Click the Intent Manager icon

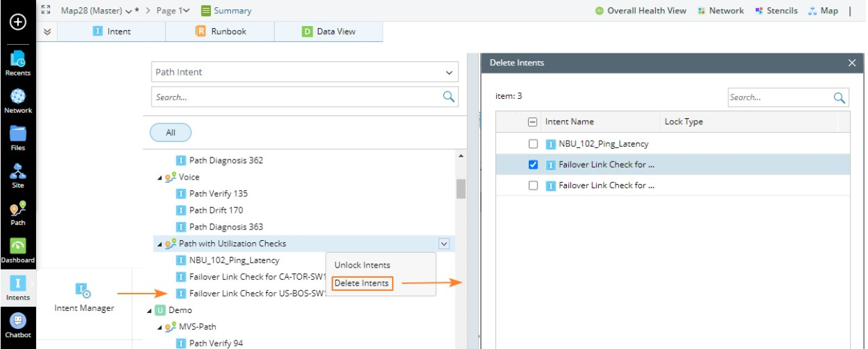pyautogui.click(x=84, y=291)
